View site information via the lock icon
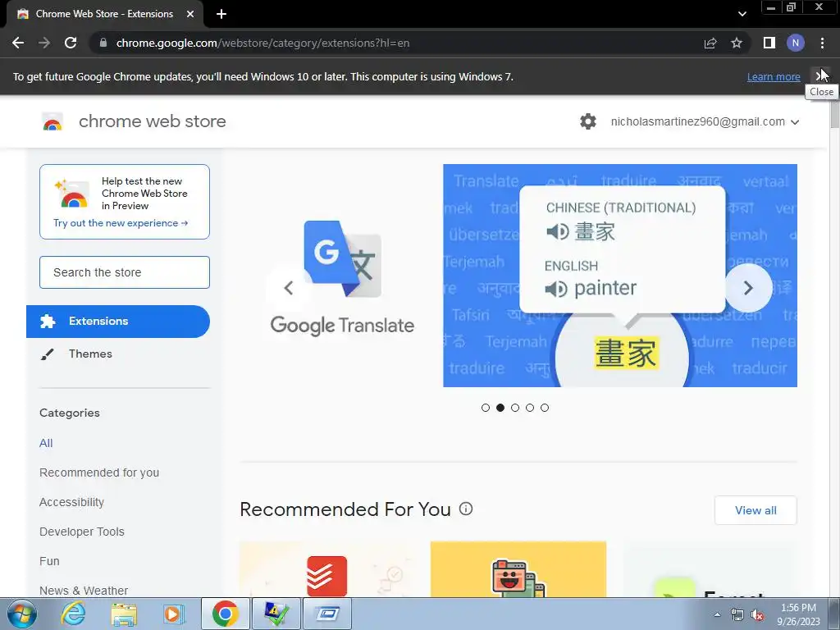 coord(103,43)
